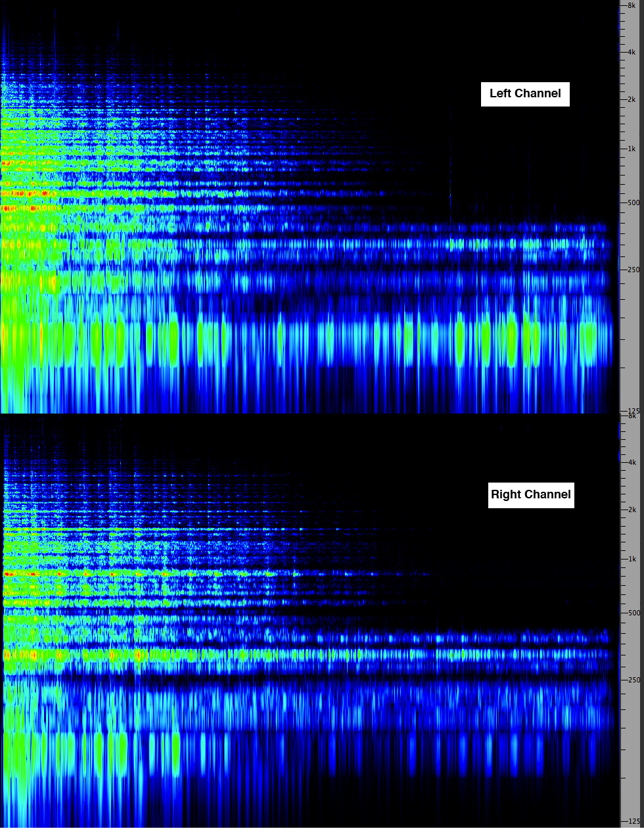Click the Right Channel label
This screenshot has width=644, height=833.
pos(531,495)
